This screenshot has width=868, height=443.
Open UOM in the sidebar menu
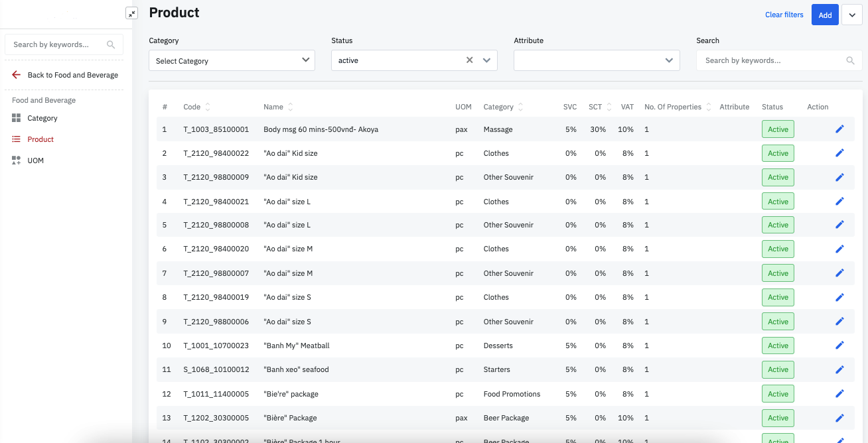point(36,160)
